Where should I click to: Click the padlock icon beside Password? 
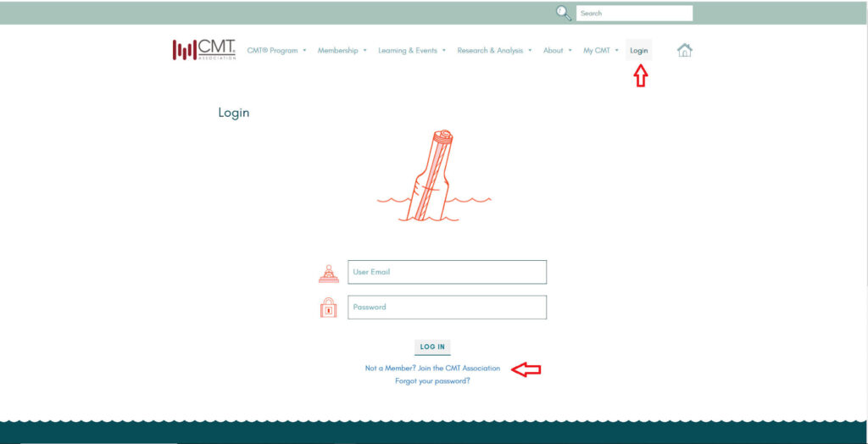[x=328, y=308]
